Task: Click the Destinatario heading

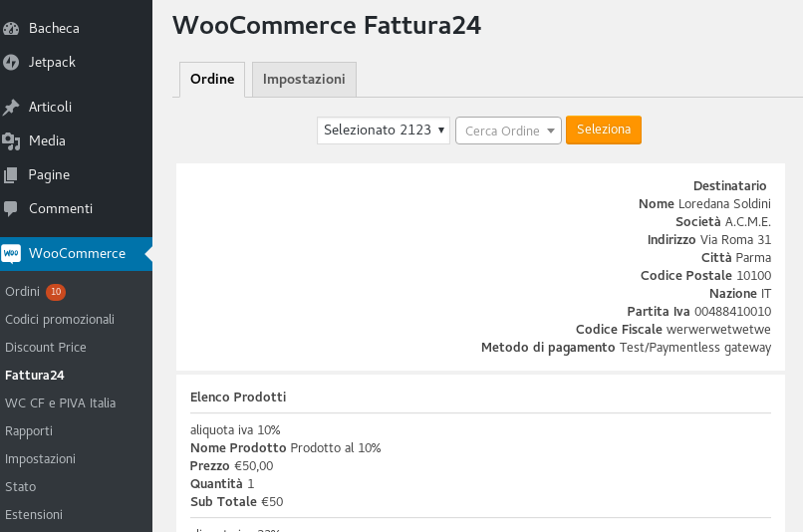Action: (729, 186)
